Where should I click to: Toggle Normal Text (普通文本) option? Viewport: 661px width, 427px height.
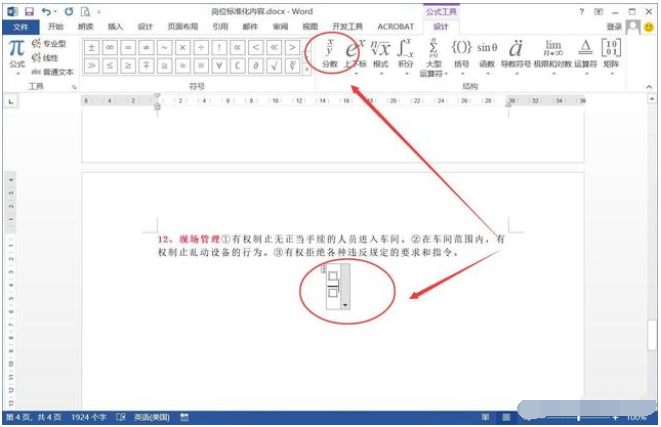(x=52, y=72)
